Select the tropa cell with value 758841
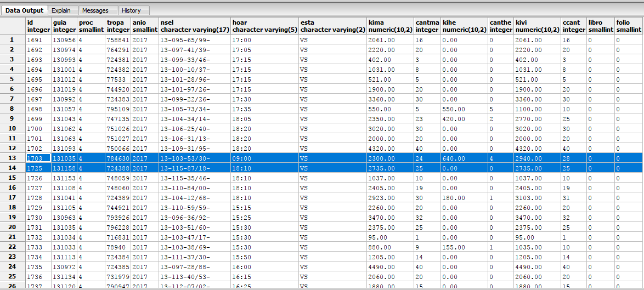The width and height of the screenshot is (644, 290). (118, 40)
